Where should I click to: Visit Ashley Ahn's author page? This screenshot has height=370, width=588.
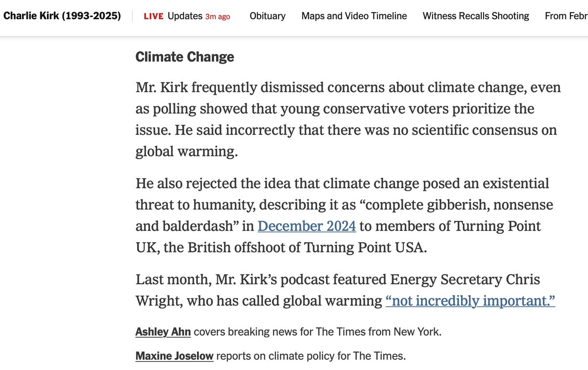click(163, 332)
